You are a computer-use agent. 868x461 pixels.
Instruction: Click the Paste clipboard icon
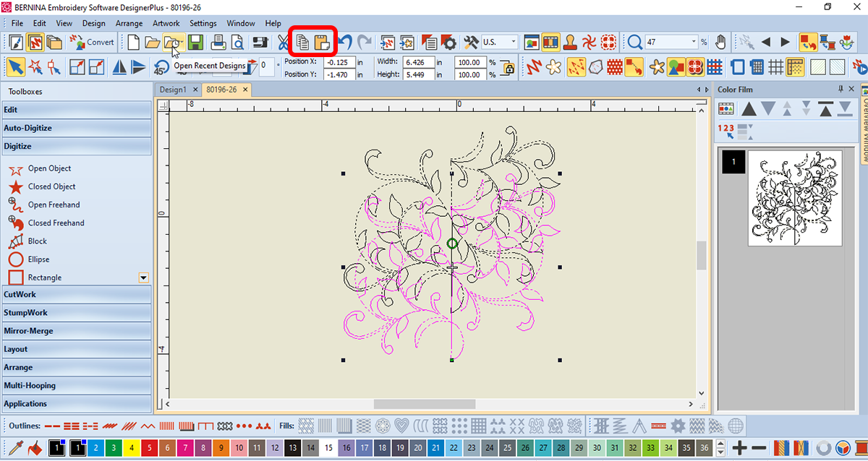[322, 43]
